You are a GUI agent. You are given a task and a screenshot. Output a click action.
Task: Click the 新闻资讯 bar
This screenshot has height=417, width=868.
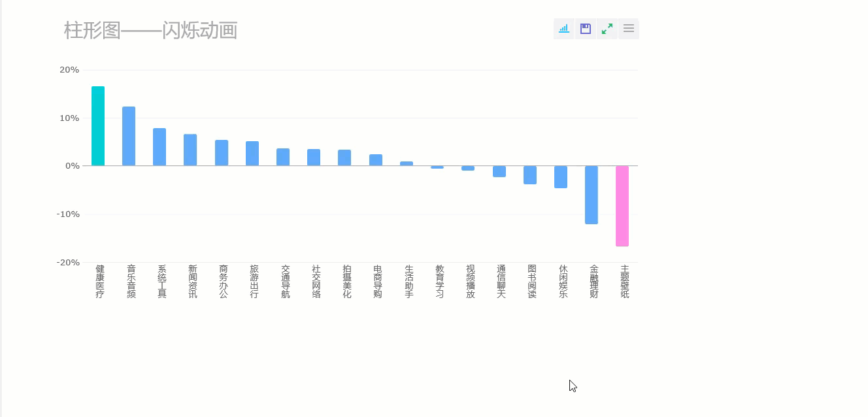tap(190, 150)
